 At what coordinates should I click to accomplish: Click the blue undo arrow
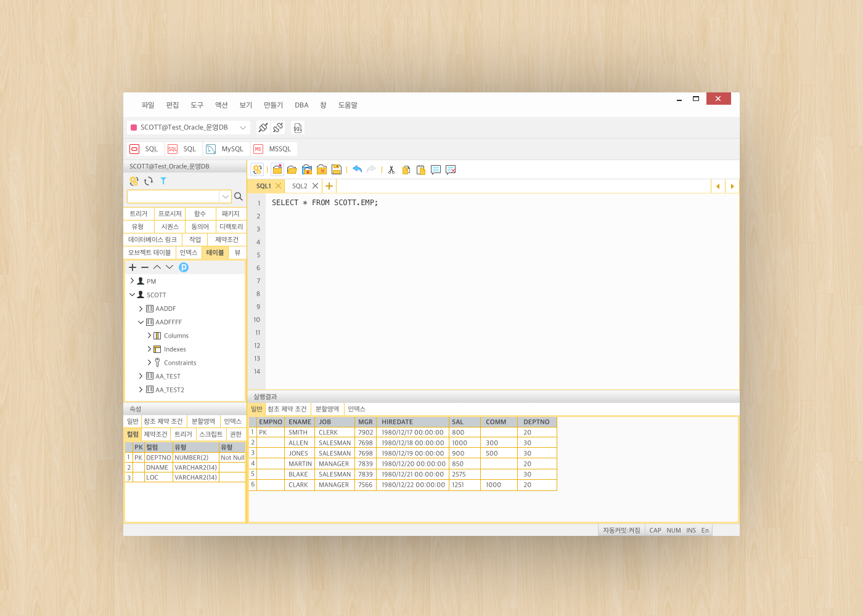coord(357,169)
